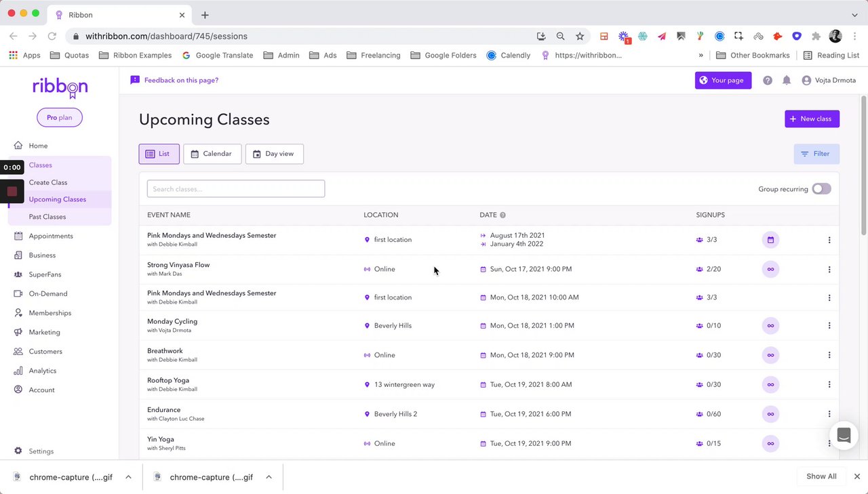Open the chat support widget
Image resolution: width=868 pixels, height=494 pixels.
point(844,436)
